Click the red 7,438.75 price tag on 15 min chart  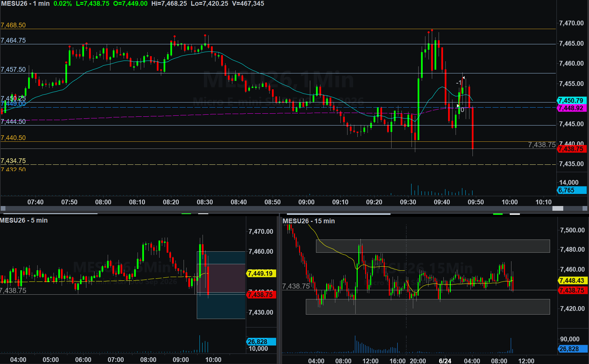click(572, 291)
